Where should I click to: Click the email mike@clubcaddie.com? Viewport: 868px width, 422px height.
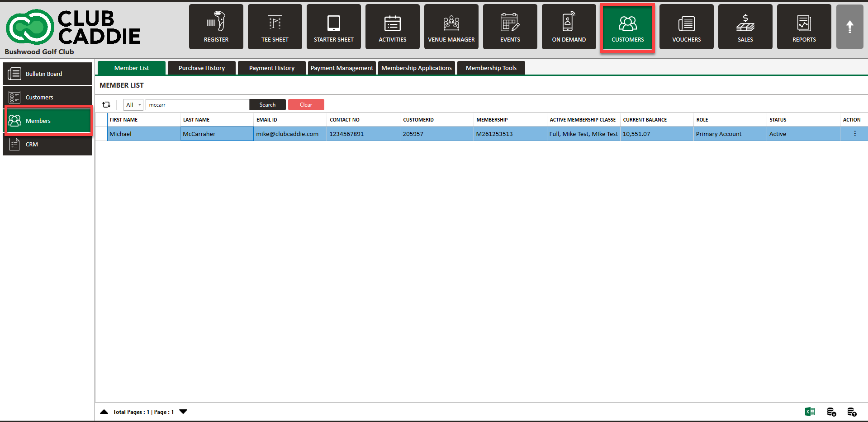(x=290, y=134)
